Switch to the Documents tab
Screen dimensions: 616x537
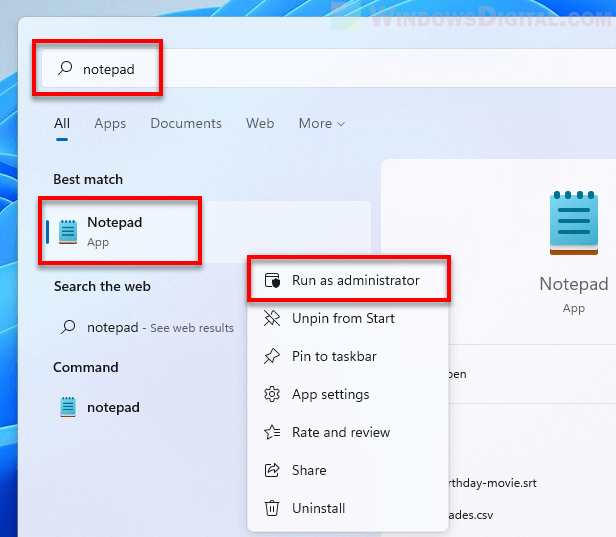186,123
